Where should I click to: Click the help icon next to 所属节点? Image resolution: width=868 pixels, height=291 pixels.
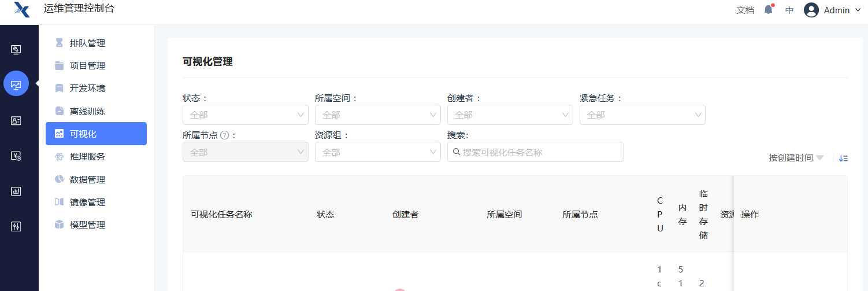point(225,135)
